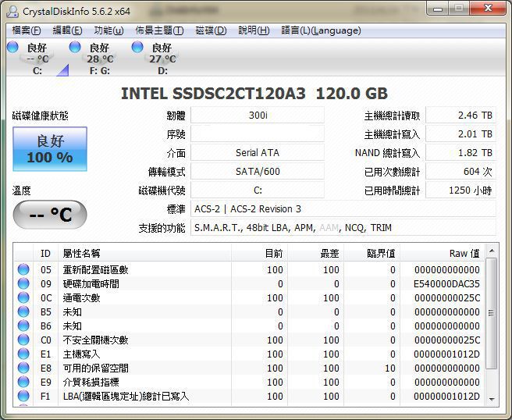Select the 介質耗損指標 attribute row
This screenshot has width=512, height=420.
click(250, 382)
